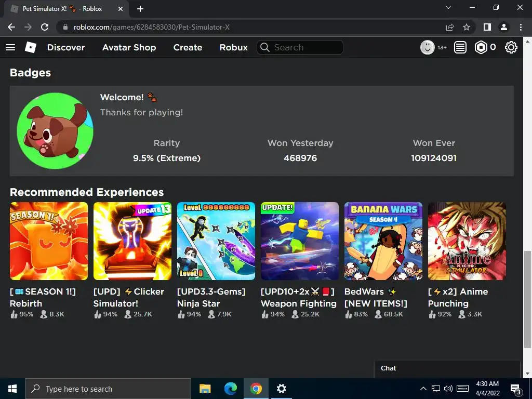The image size is (532, 399).
Task: Open the Weapon Fighting game thumbnail
Action: pos(300,241)
